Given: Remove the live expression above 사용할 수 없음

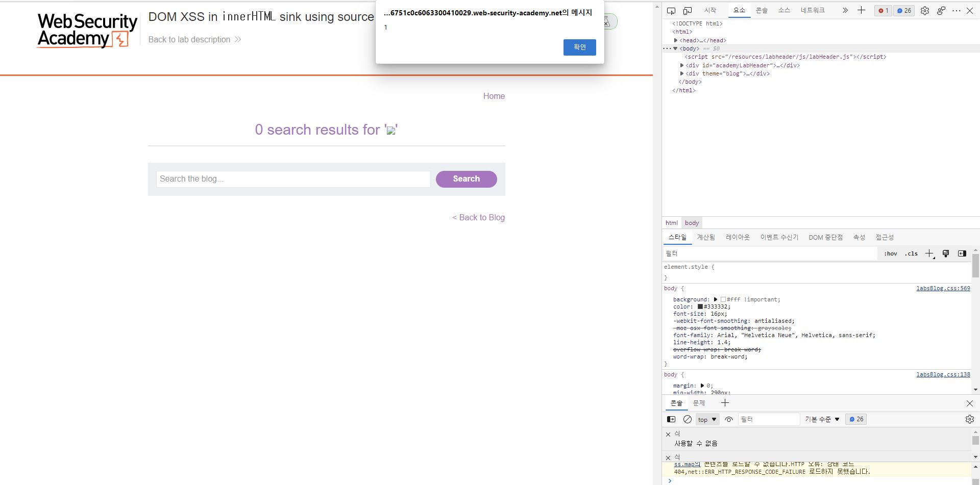Looking at the screenshot, I should [668, 435].
